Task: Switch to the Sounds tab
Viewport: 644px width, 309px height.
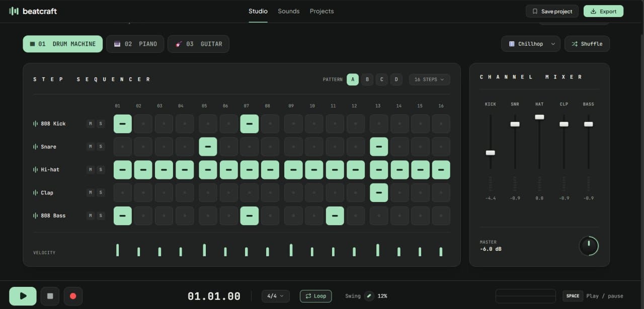Action: [289, 11]
